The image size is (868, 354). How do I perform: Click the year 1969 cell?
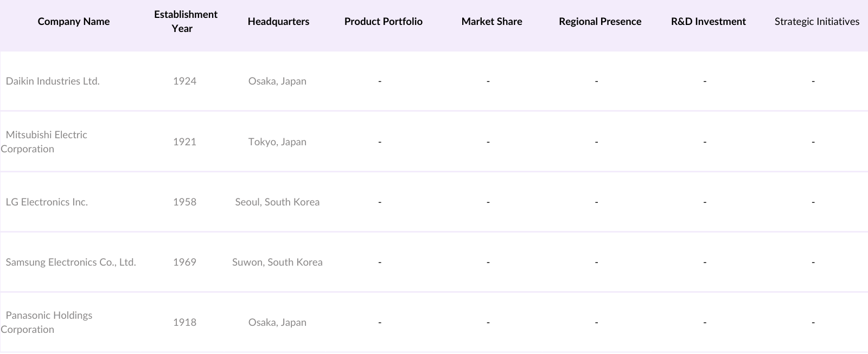pyautogui.click(x=184, y=262)
